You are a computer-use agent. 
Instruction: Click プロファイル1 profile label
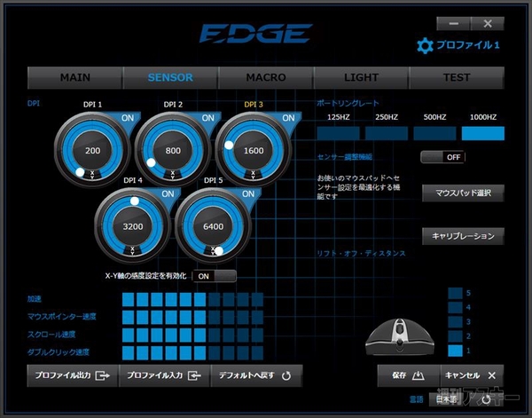tap(467, 45)
